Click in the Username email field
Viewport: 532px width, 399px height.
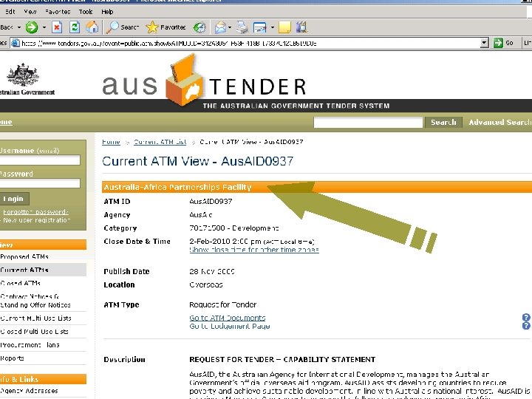pos(40,160)
